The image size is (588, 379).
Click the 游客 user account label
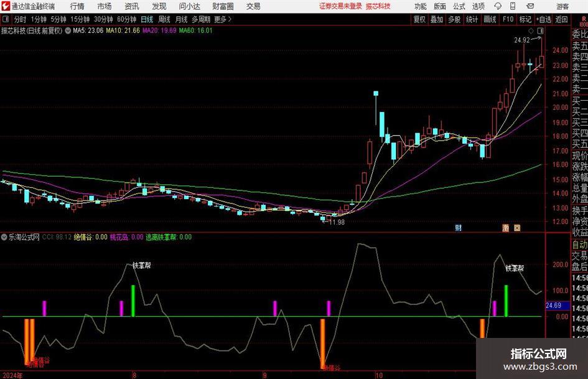click(562, 6)
